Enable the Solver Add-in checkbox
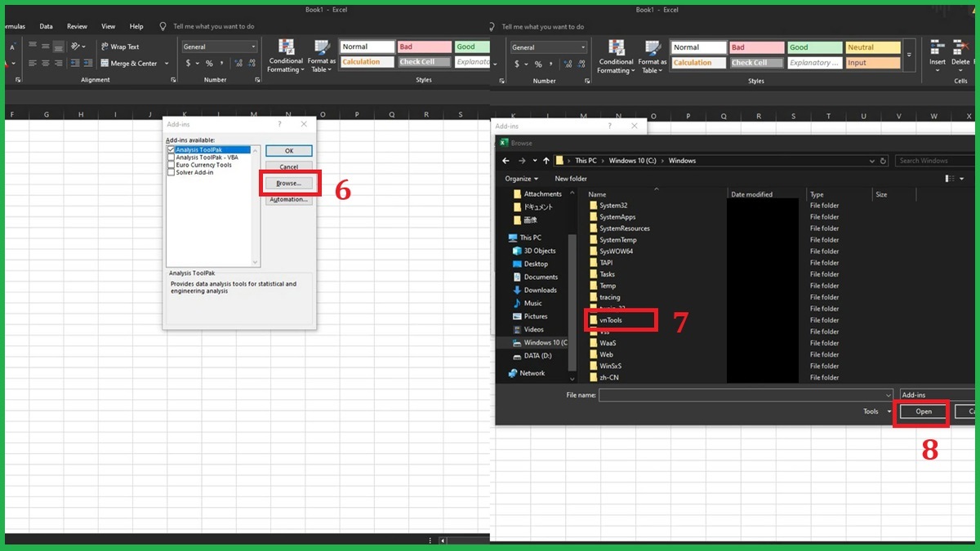Screen dimensions: 980x551 click(171, 171)
